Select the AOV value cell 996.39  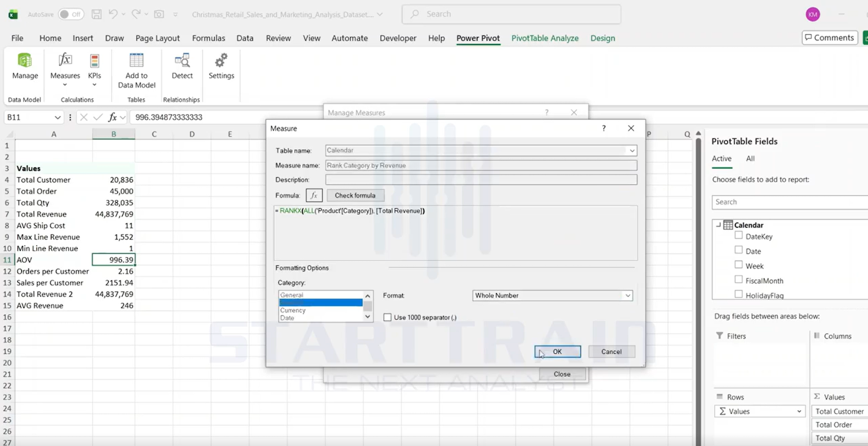click(113, 260)
